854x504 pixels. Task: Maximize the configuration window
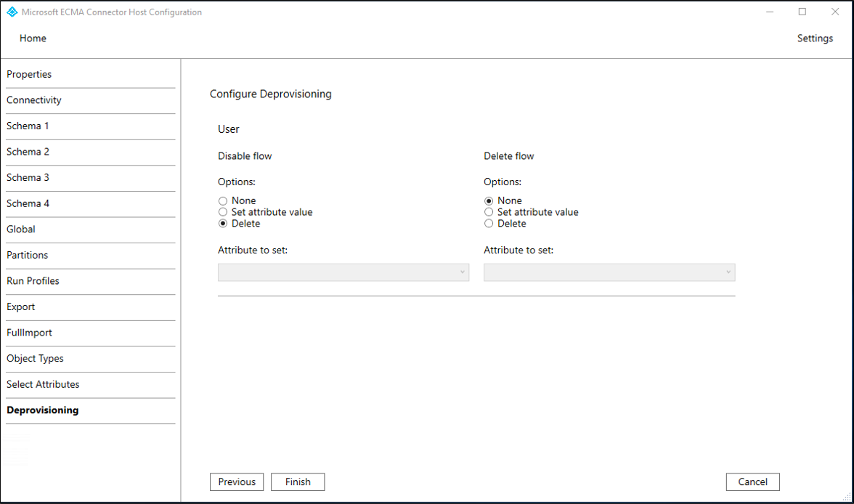(x=802, y=12)
